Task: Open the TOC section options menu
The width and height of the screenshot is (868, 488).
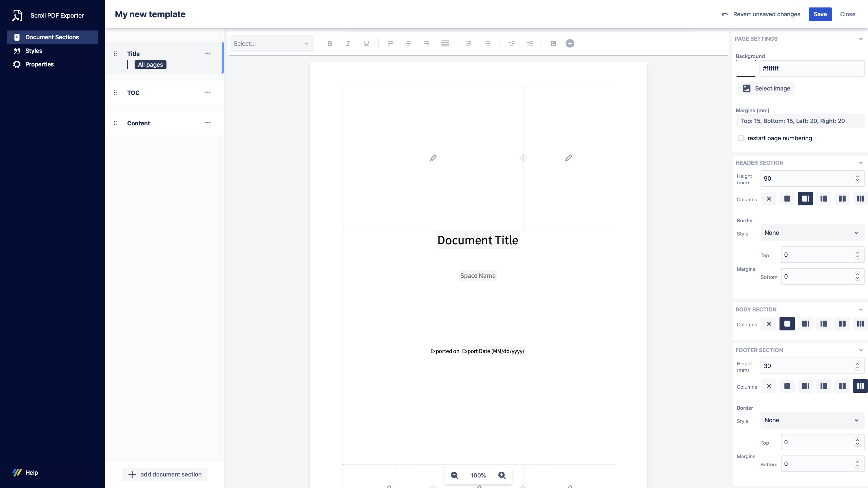Action: click(x=208, y=92)
